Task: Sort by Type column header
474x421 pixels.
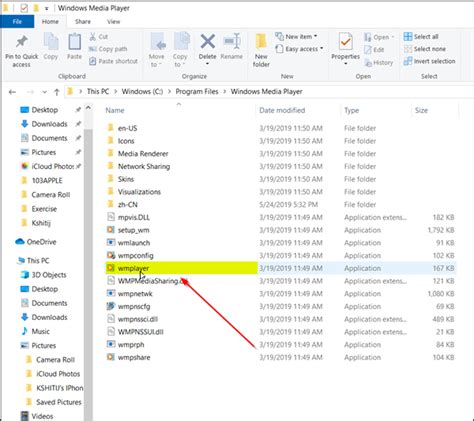Action: click(376, 110)
